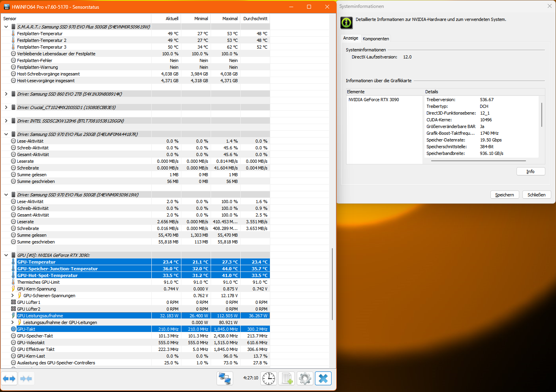556x392 pixels.
Task: Open the remote network monitoring icon
Action: pos(225,379)
